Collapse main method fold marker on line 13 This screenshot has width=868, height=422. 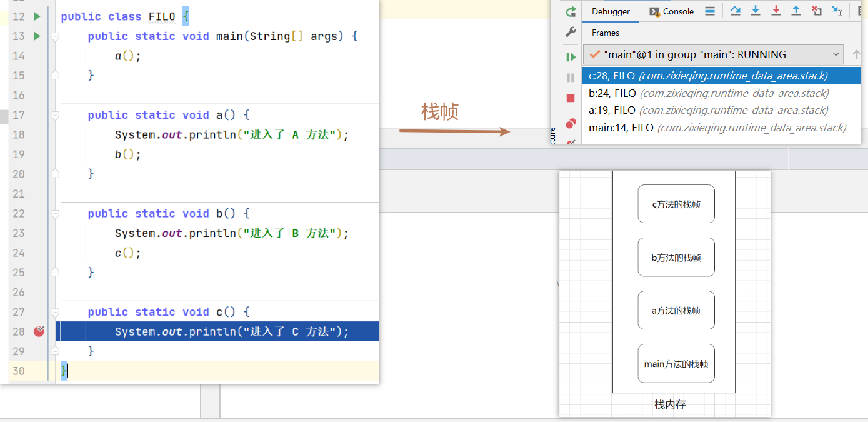pos(55,36)
